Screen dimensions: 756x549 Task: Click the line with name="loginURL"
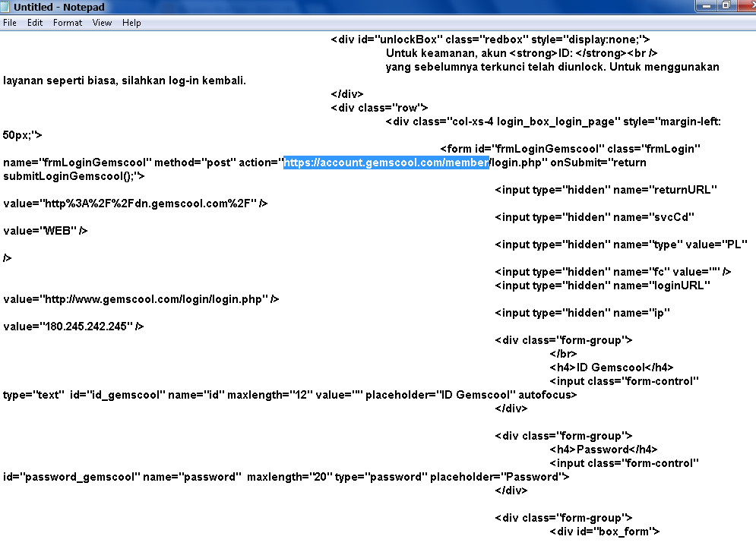(603, 286)
